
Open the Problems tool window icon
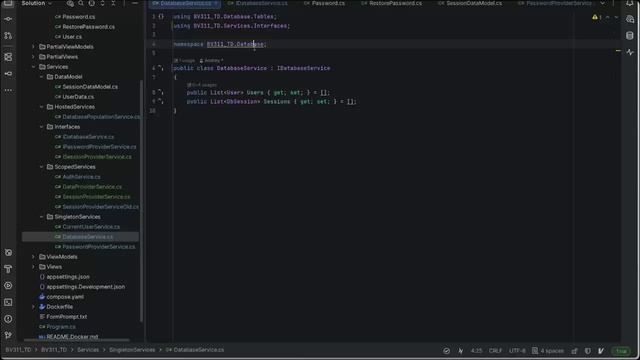(x=8, y=319)
